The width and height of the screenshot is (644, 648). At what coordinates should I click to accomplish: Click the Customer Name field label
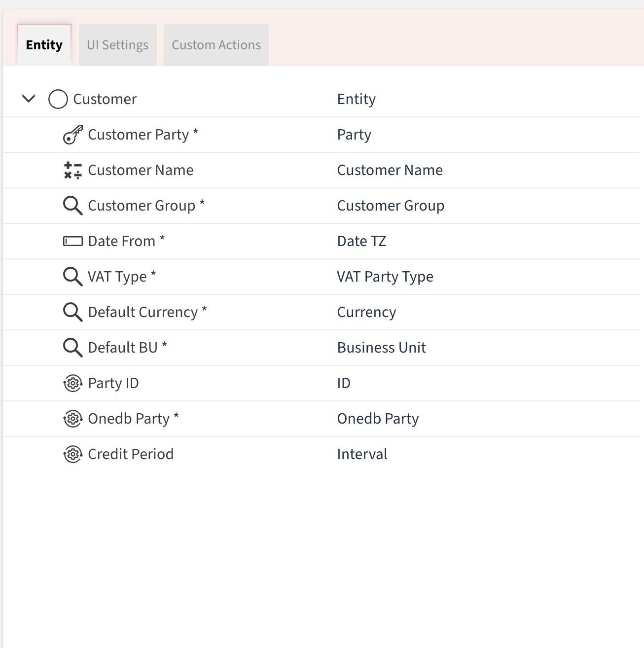tap(140, 170)
